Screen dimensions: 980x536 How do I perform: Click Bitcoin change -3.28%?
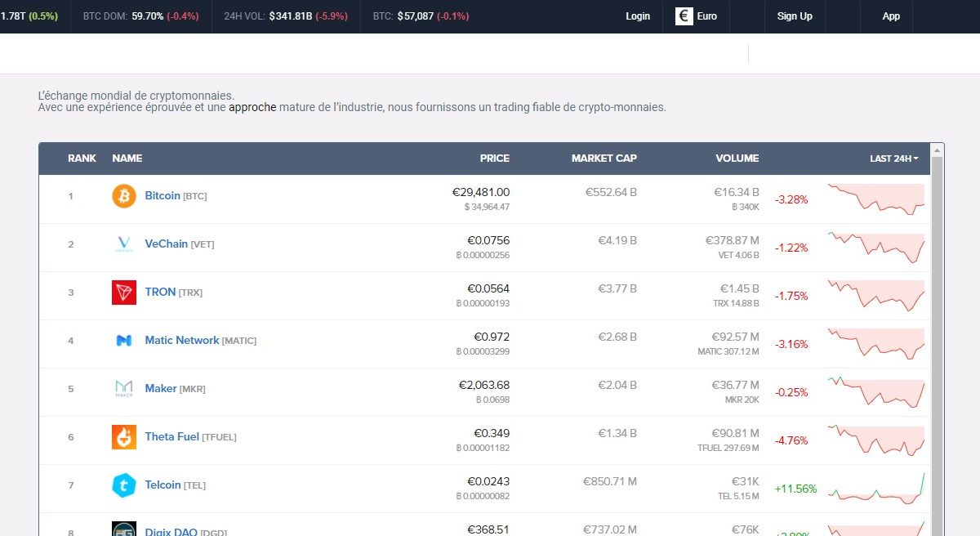[791, 199]
